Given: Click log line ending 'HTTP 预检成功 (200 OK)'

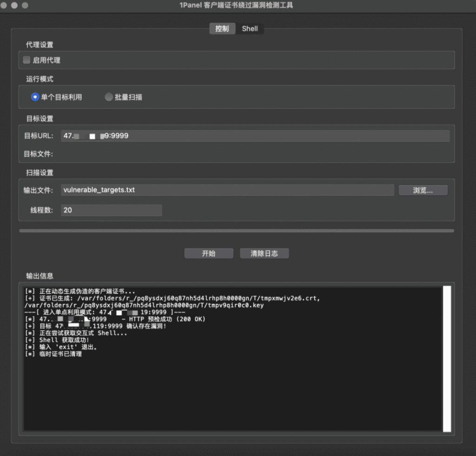Looking at the screenshot, I should click(115, 319).
